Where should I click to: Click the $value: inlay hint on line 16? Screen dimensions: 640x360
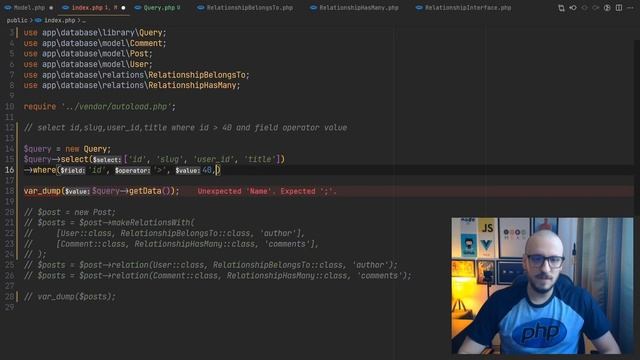[188, 170]
